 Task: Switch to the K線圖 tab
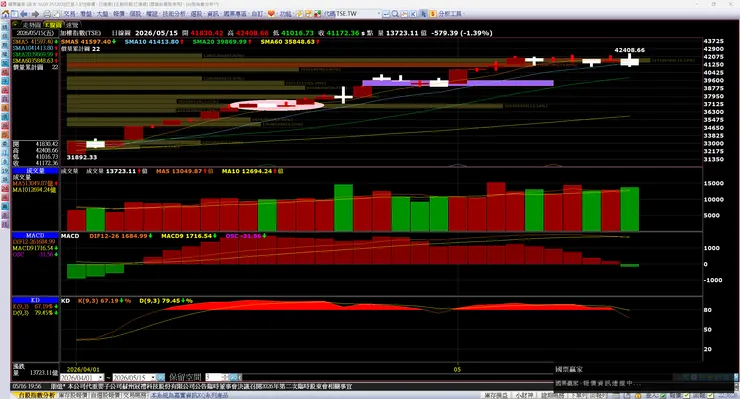click(x=53, y=25)
